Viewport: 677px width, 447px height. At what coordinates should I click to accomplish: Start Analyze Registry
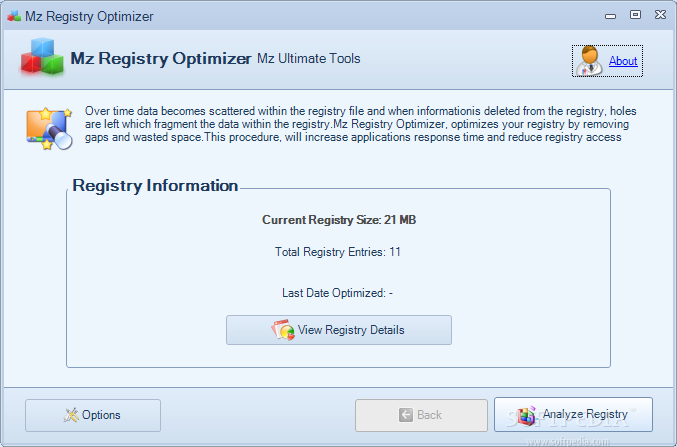573,415
